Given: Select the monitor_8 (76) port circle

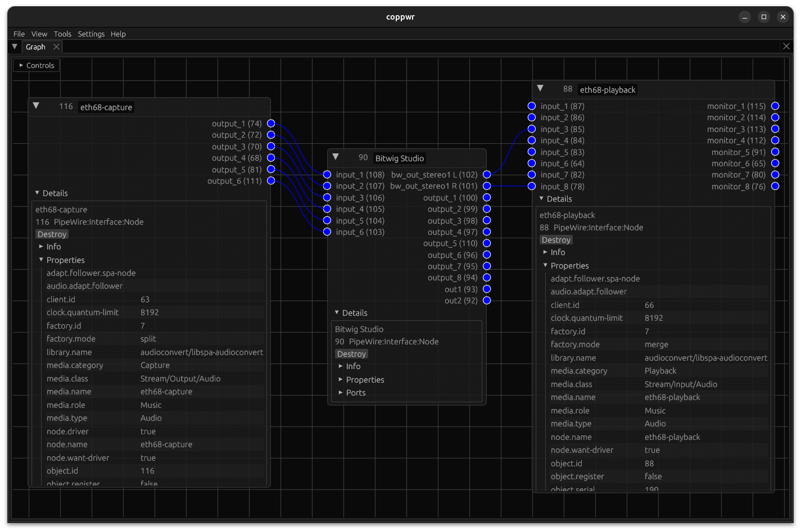Looking at the screenshot, I should tap(775, 187).
